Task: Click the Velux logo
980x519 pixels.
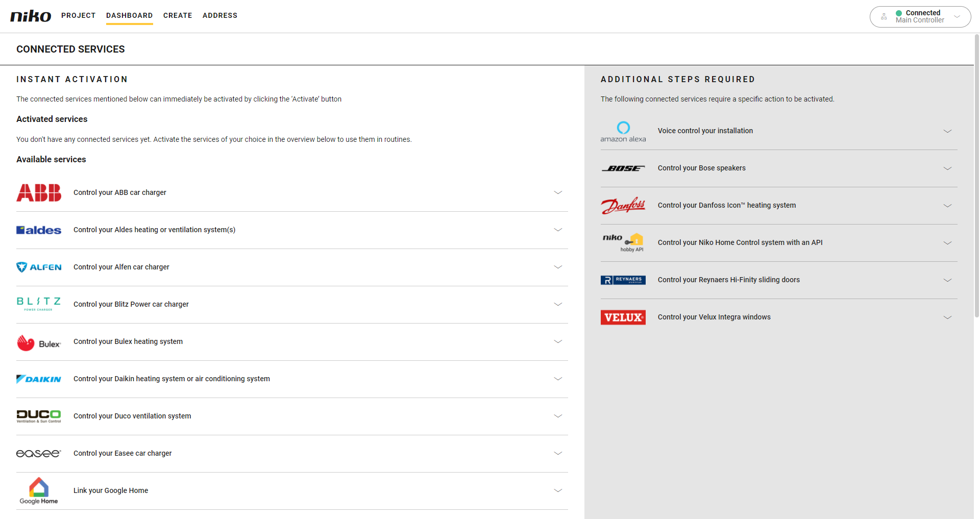Action: (623, 317)
